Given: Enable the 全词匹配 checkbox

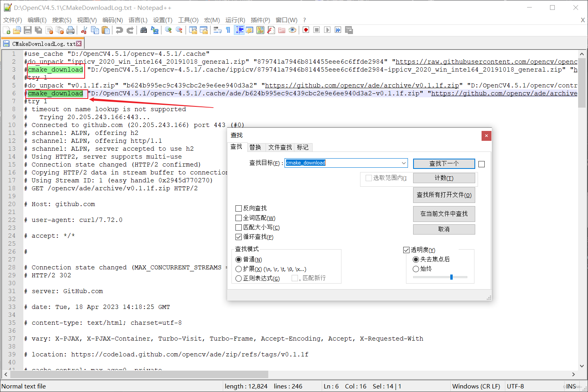Looking at the screenshot, I should click(x=239, y=218).
